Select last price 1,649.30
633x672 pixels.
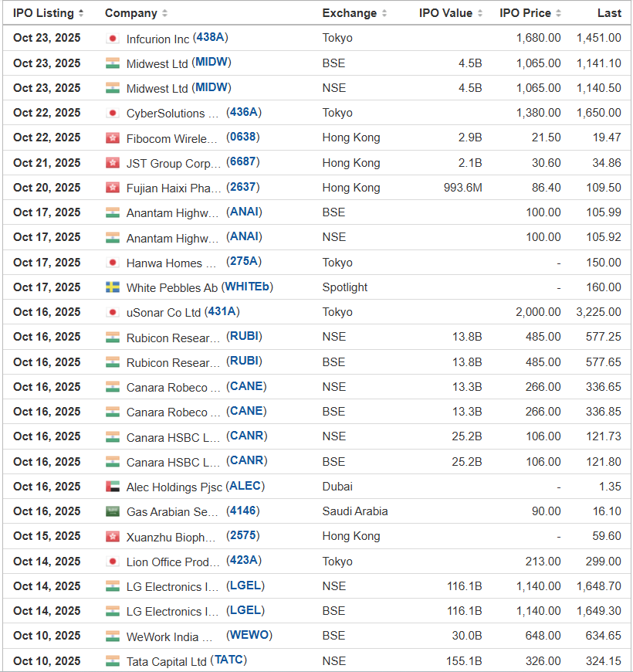[599, 611]
